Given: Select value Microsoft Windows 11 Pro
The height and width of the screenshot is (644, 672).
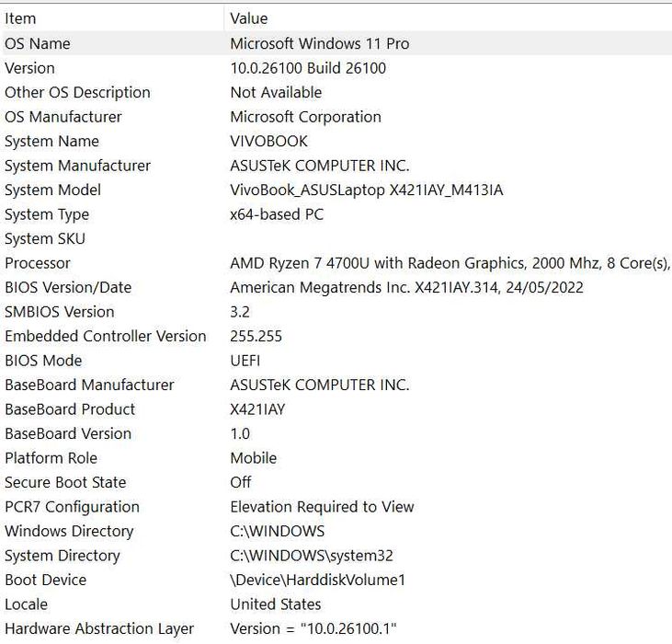Looking at the screenshot, I should (x=319, y=43).
